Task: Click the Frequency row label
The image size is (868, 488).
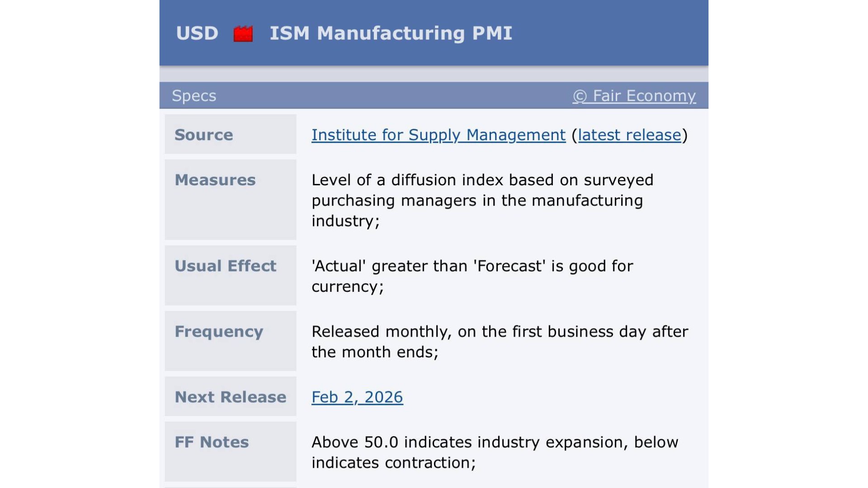Action: (219, 332)
